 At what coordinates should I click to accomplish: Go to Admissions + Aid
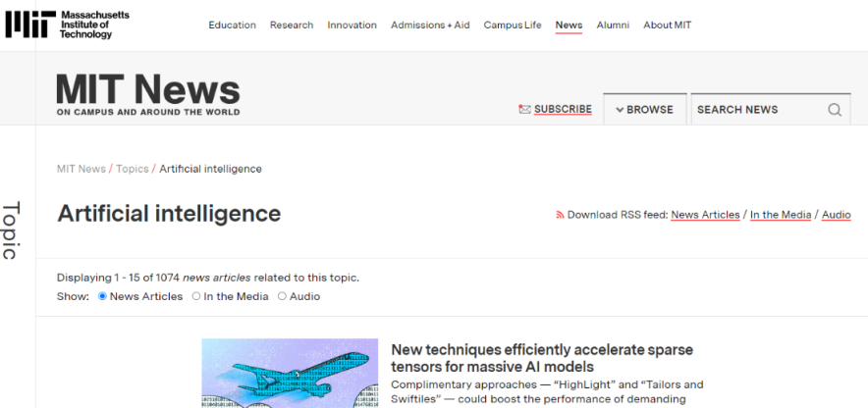coord(430,25)
